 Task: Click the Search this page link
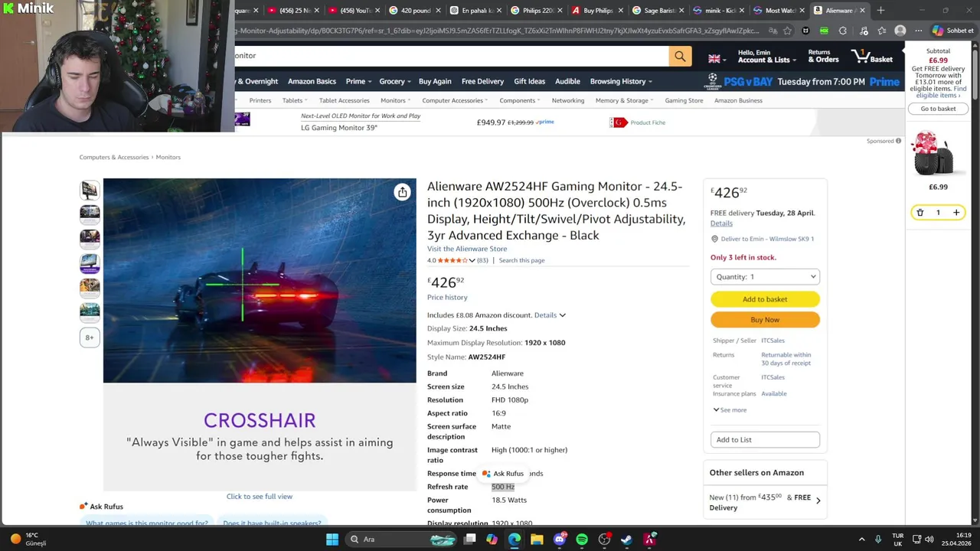(521, 260)
